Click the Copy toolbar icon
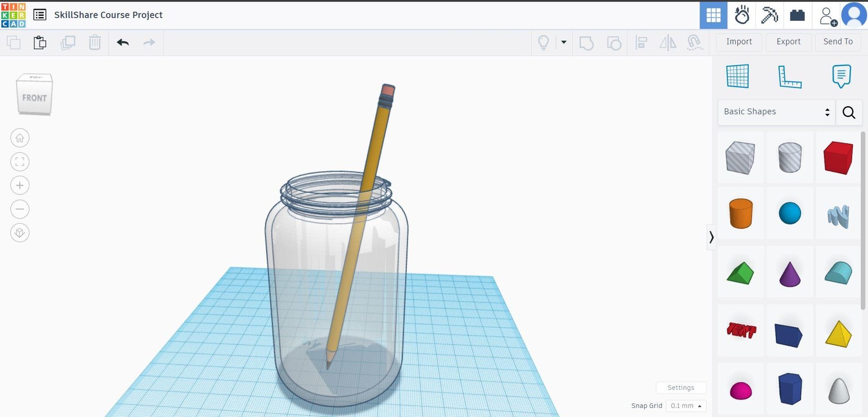Viewport: 868px width, 417px height. coord(14,42)
